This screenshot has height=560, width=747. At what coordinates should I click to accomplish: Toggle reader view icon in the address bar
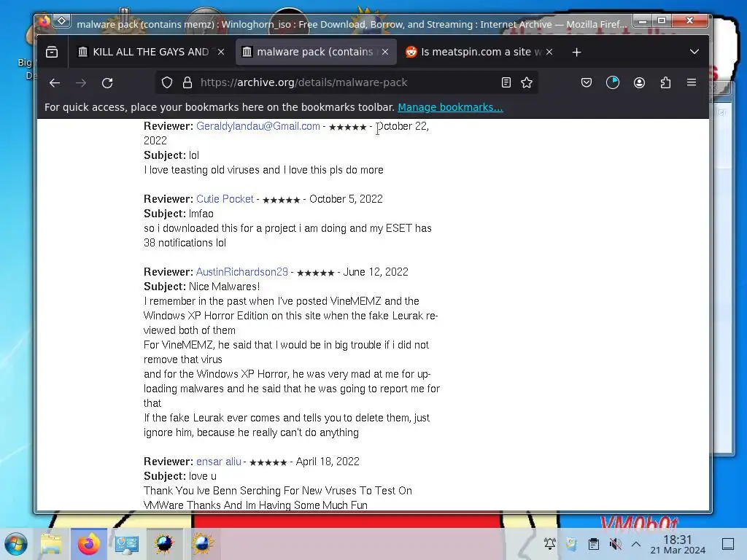506,83
